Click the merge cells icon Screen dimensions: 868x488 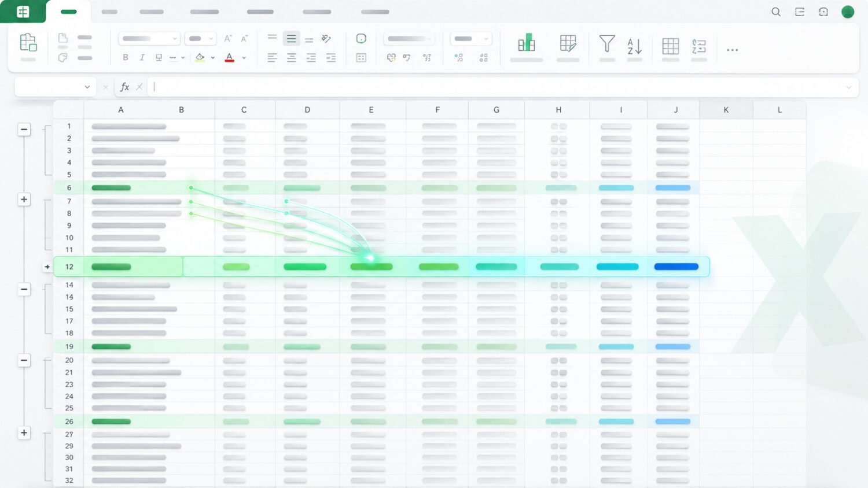point(361,57)
